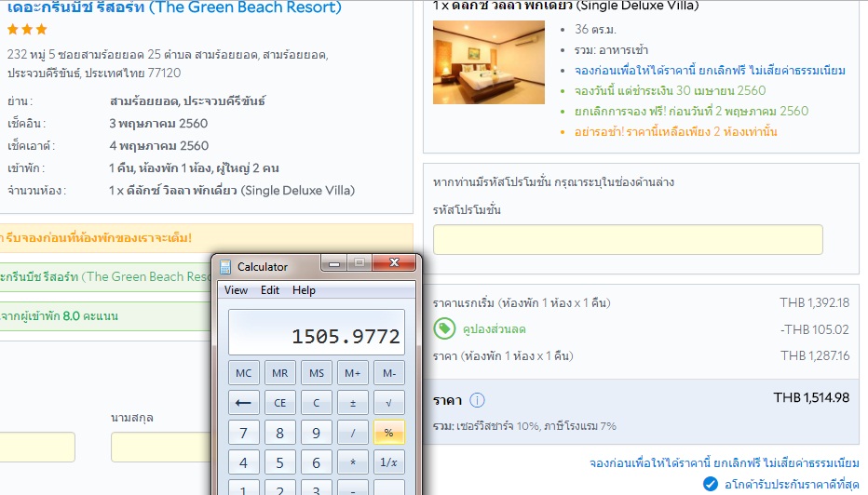This screenshot has height=495, width=868.
Task: Click the C clear button
Action: (317, 403)
